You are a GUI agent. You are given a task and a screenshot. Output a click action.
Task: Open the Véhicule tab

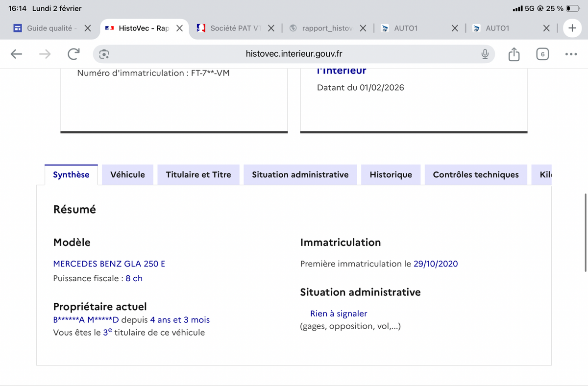(x=127, y=174)
